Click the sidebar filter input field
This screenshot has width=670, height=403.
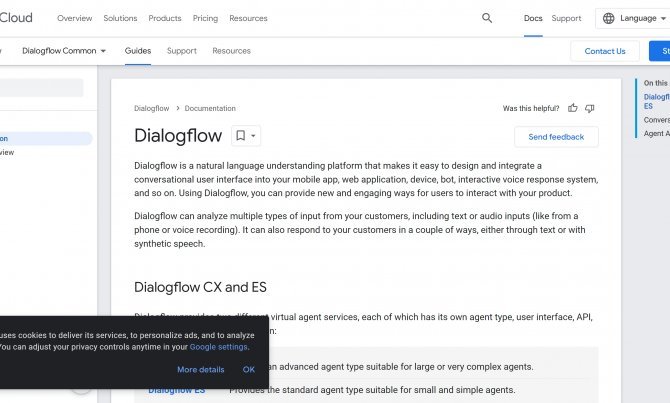click(41, 88)
